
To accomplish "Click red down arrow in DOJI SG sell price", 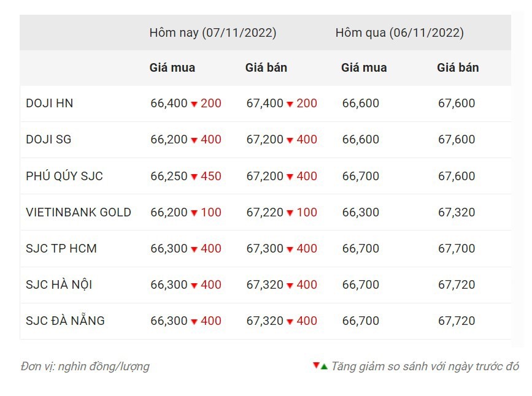I will [290, 140].
